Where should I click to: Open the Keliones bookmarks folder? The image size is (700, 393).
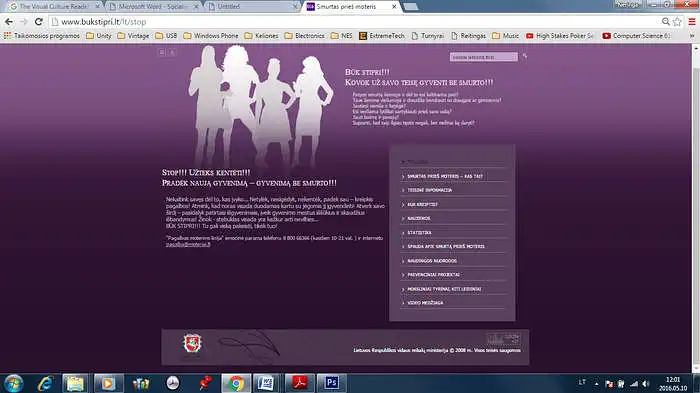click(x=261, y=36)
